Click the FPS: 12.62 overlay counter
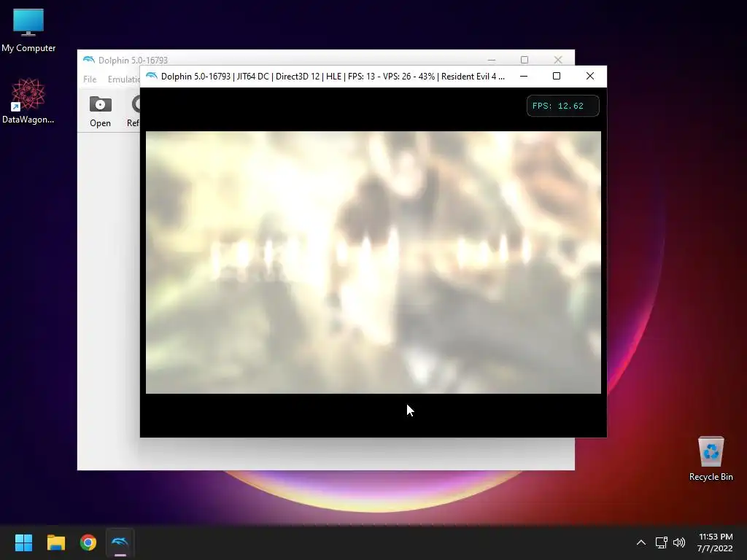747x560 pixels. [562, 106]
